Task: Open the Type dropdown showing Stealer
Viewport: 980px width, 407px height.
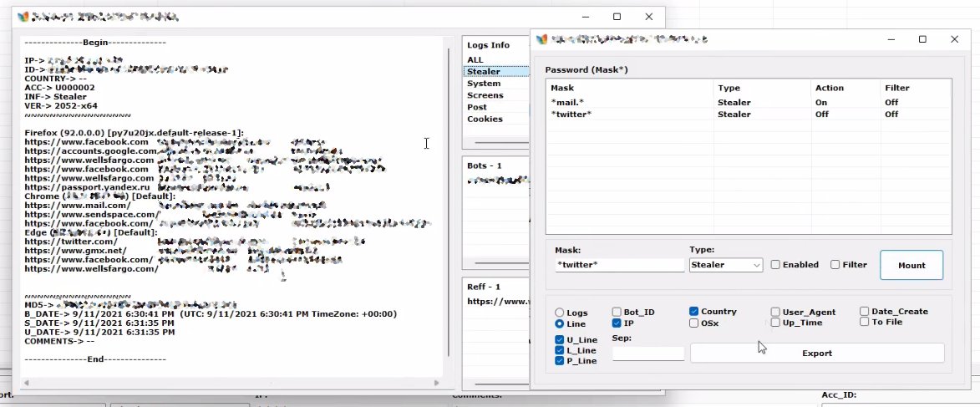Action: (726, 265)
